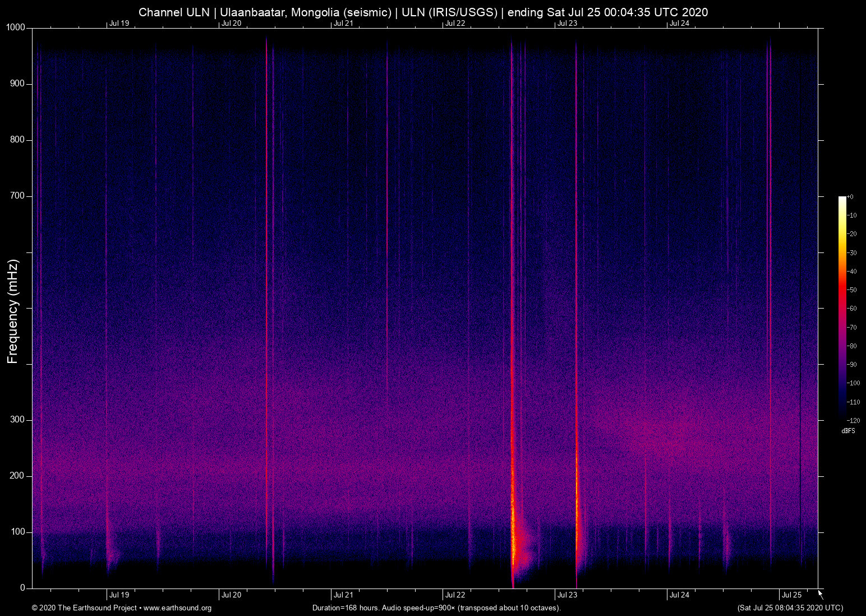Image resolution: width=866 pixels, height=616 pixels.
Task: Click the Frequency (mHz) axis title
Action: [13, 311]
